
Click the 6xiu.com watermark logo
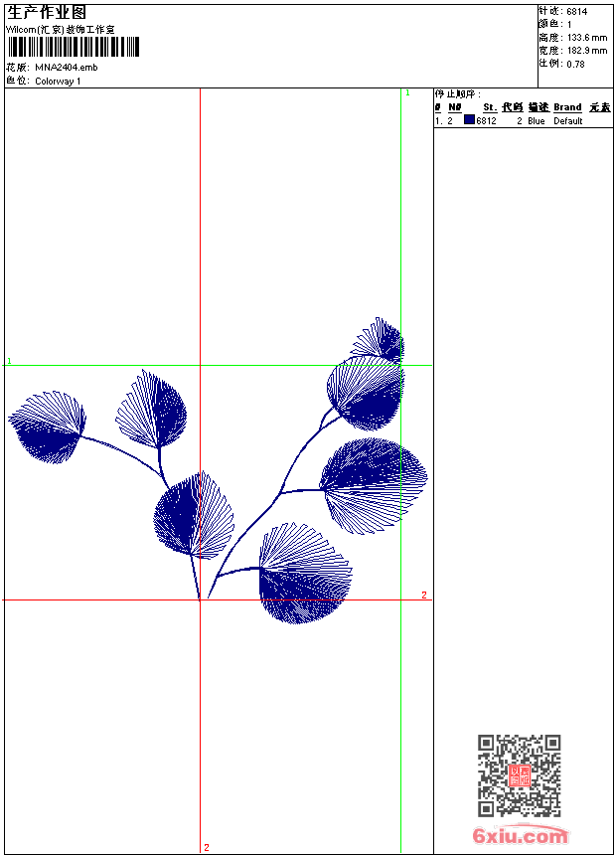(520, 835)
